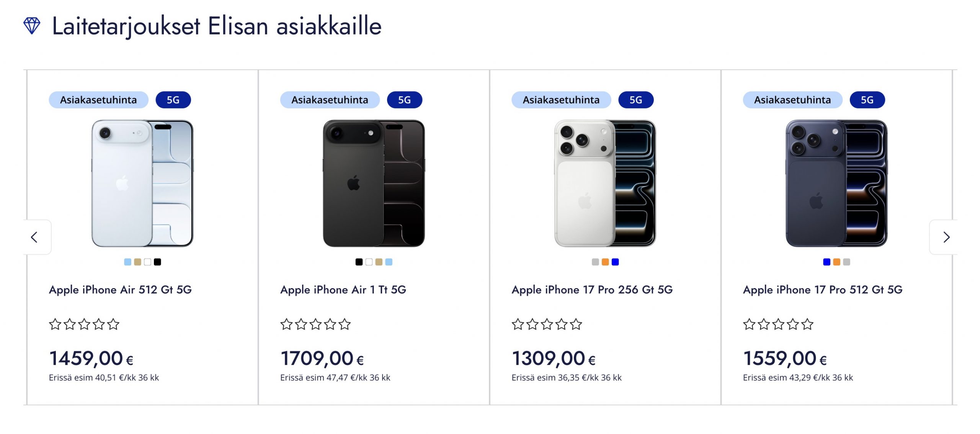Screen dimensions: 980x434
Task: Open Apple iPhone Air 512 Gt 5G product link
Action: (120, 290)
